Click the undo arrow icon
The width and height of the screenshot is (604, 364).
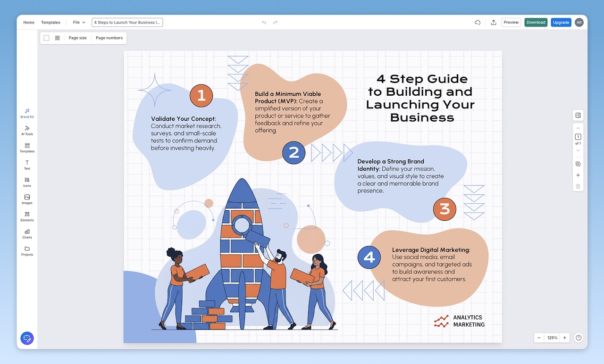(x=263, y=22)
